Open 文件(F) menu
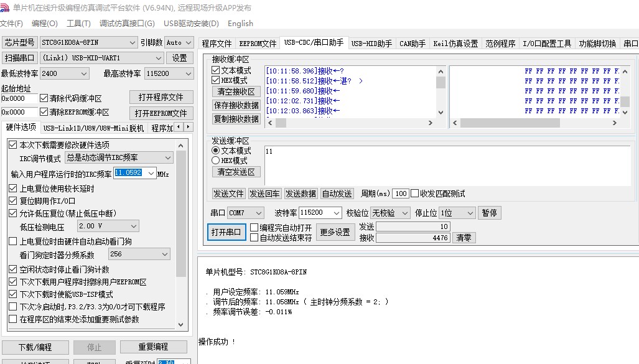Image resolution: width=639 pixels, height=364 pixels. tap(11, 24)
